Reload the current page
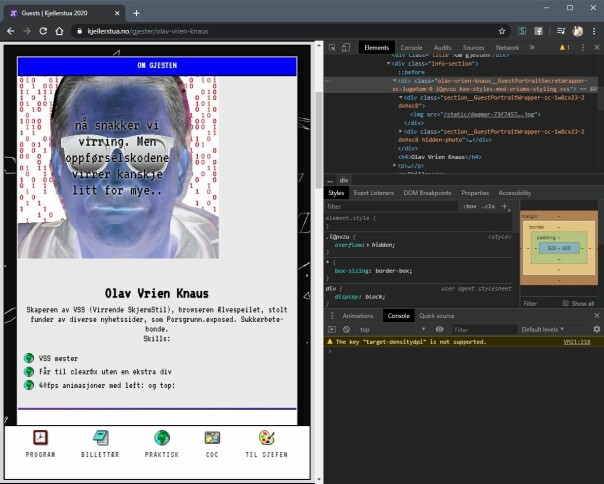This screenshot has height=484, width=604. point(43,31)
